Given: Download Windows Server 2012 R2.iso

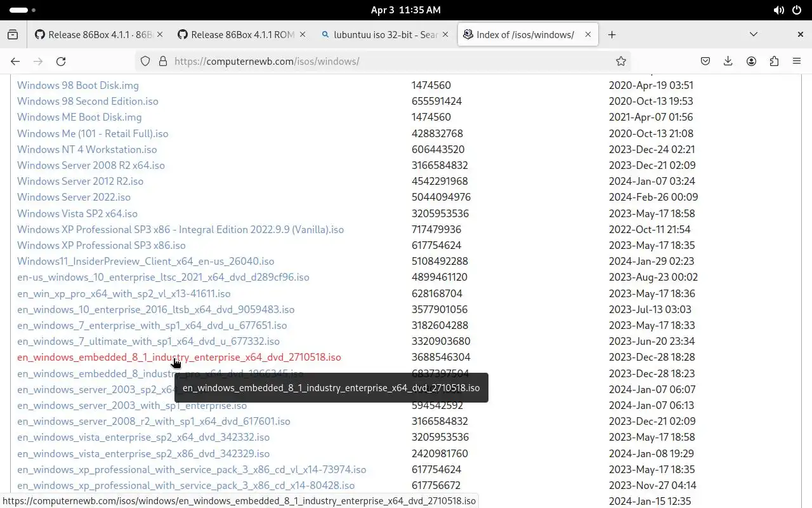Looking at the screenshot, I should 80,181.
